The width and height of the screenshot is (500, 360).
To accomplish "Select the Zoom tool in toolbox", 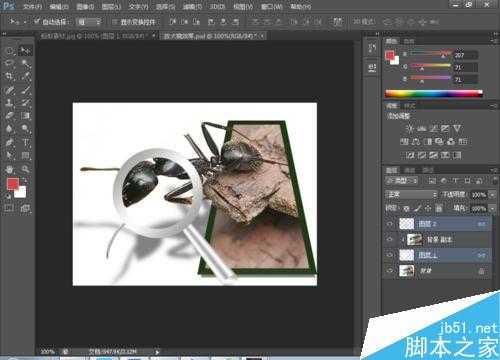I will 26,169.
